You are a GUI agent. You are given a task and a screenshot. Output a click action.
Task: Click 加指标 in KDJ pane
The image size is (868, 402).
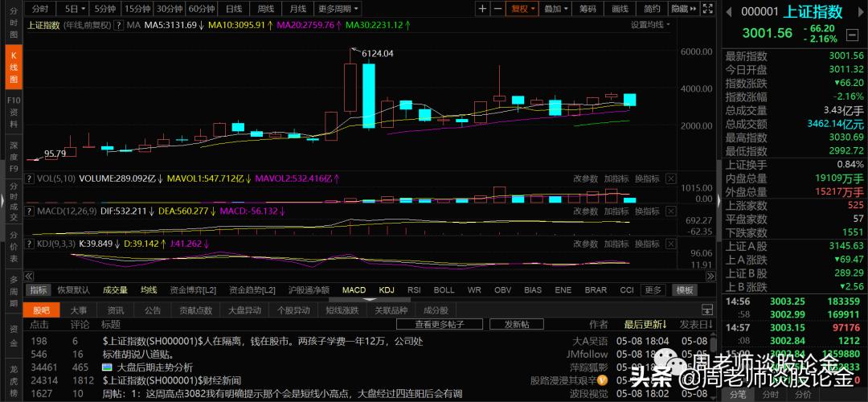point(616,243)
